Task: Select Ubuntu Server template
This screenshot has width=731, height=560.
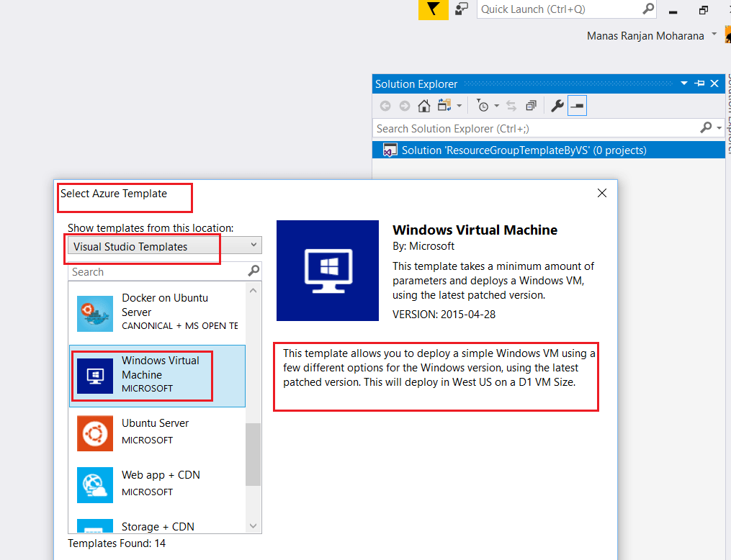Action: (x=157, y=433)
